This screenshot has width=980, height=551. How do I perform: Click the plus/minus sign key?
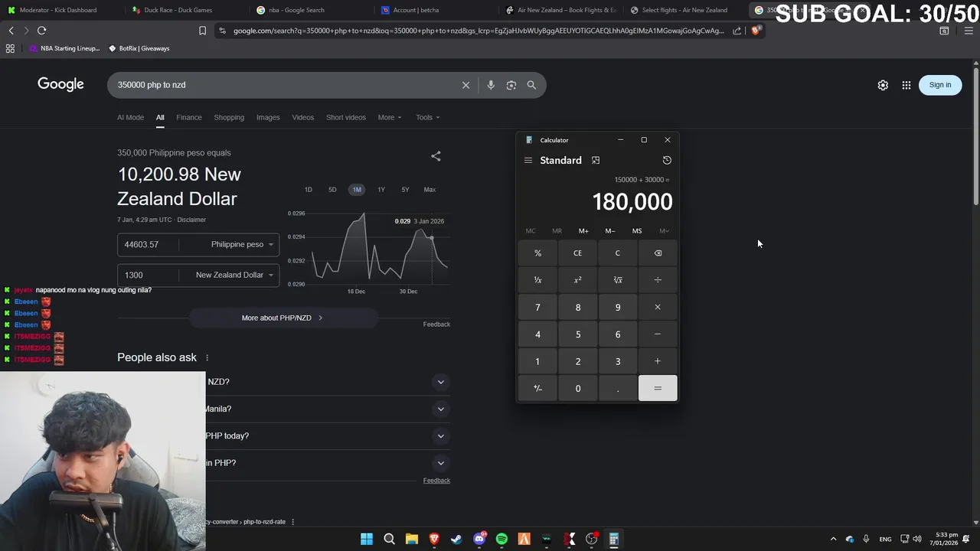pos(537,389)
